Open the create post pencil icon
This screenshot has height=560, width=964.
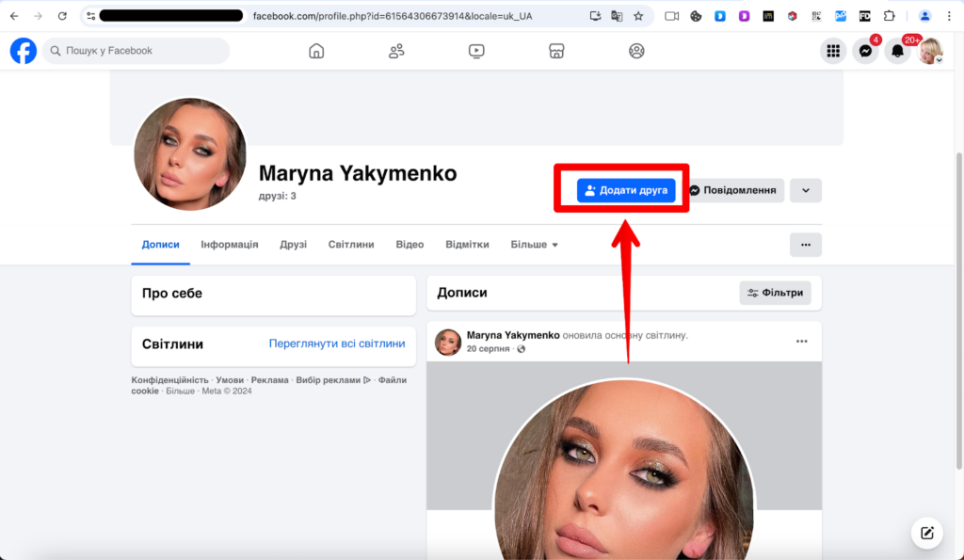coord(926,532)
